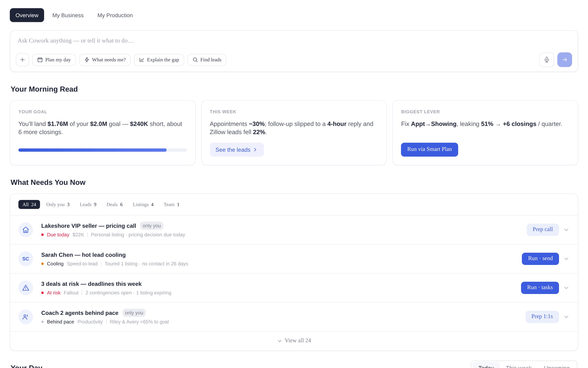The width and height of the screenshot is (588, 368).
Task: Click the Explain the gap chip
Action: pyautogui.click(x=159, y=60)
